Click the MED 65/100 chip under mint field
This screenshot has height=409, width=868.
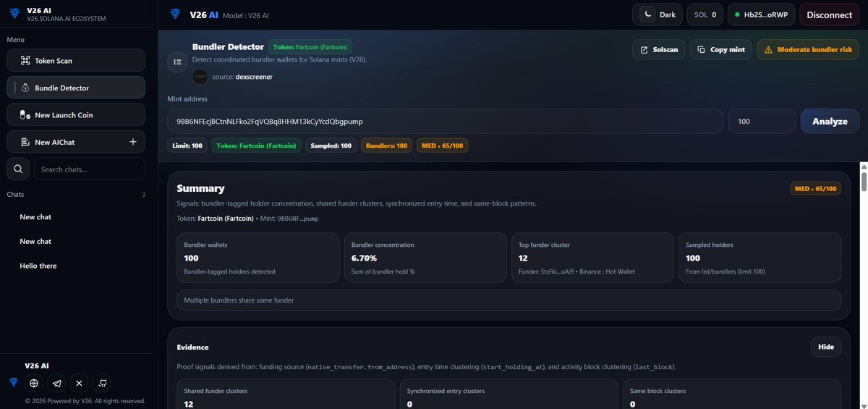click(442, 146)
